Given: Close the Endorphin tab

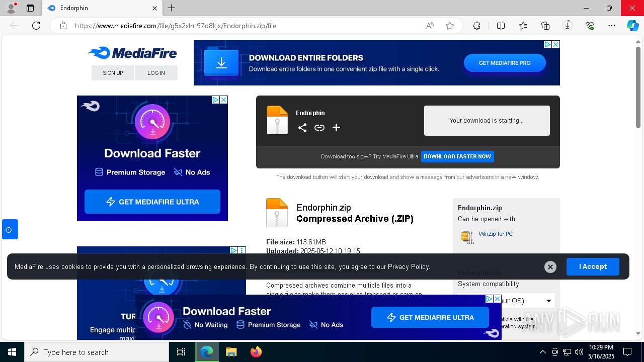Looking at the screenshot, I should pos(155,8).
